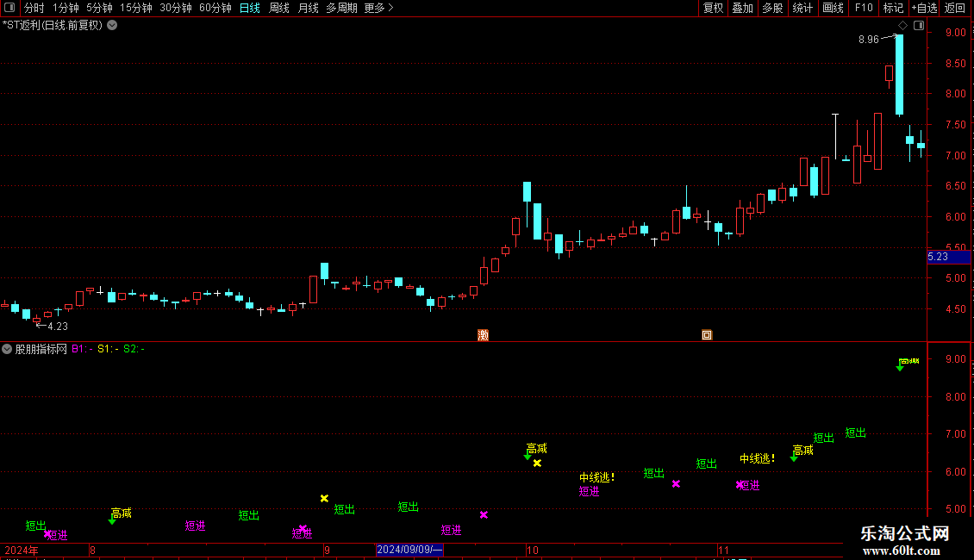Open 多周期 multi-period view
The image size is (974, 560).
(x=341, y=8)
